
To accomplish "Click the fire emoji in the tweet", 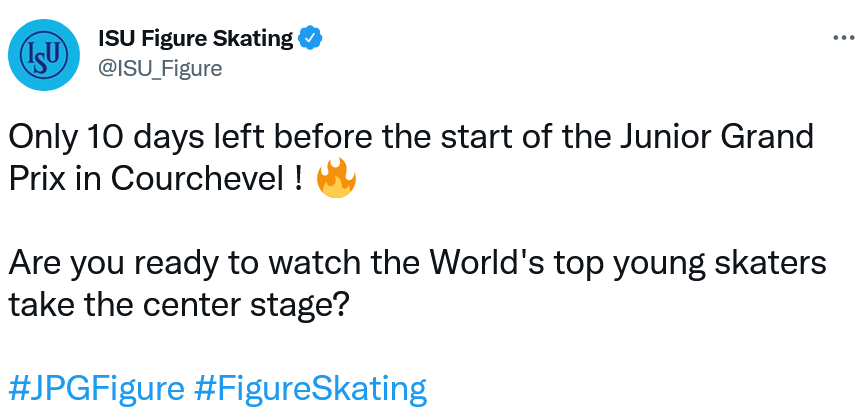I will (336, 180).
